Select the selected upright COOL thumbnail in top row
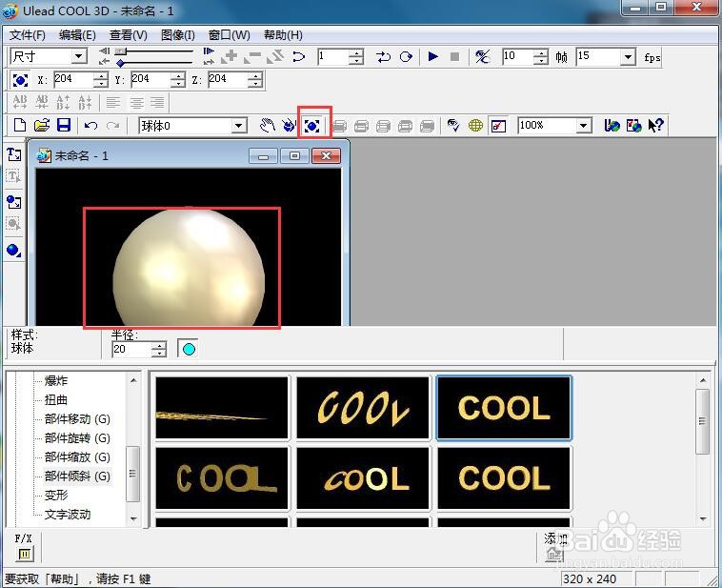 [x=504, y=408]
